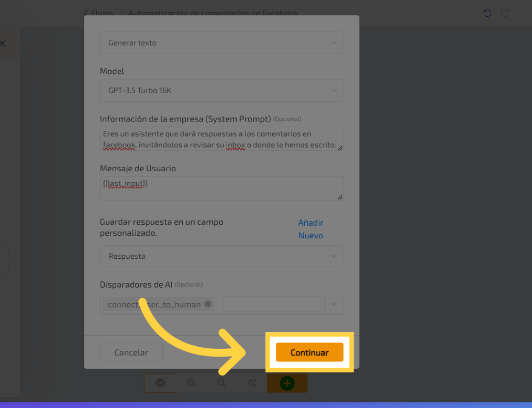Go back to Flujos breadcrumb
The image size is (532, 408).
(99, 13)
